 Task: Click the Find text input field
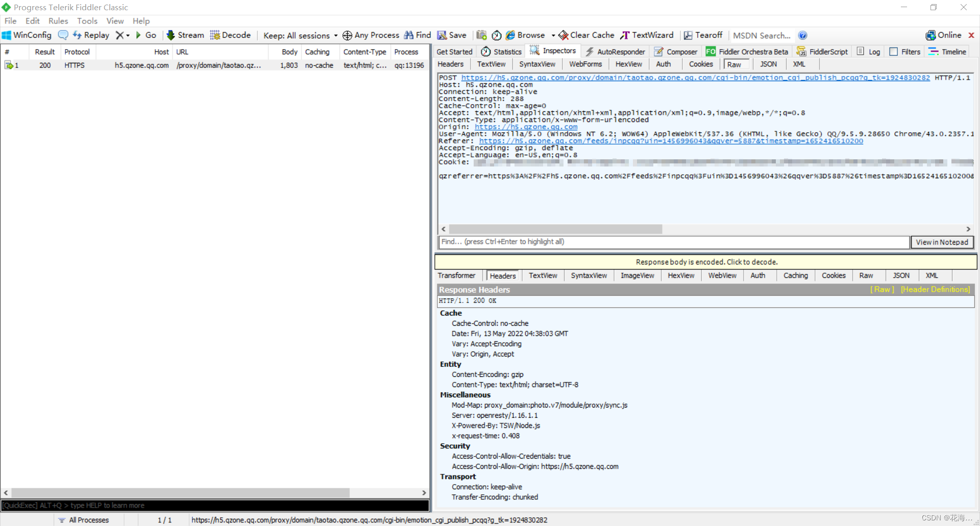[x=674, y=242]
